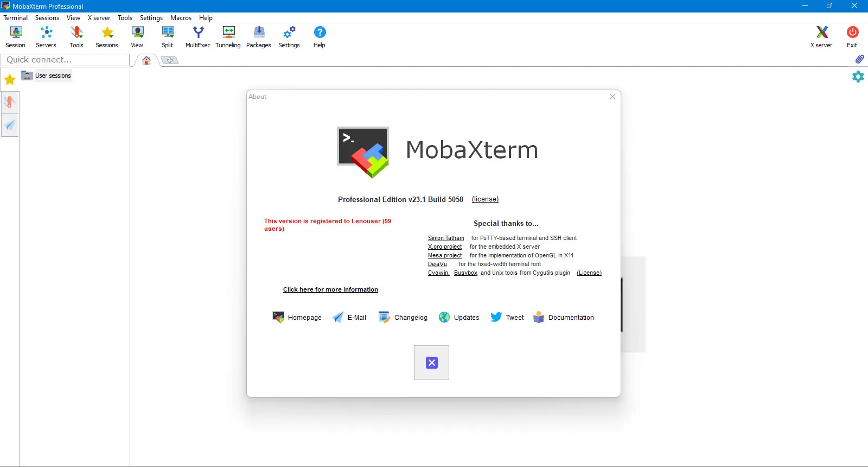Open the Sessions menu in menu bar

[47, 18]
